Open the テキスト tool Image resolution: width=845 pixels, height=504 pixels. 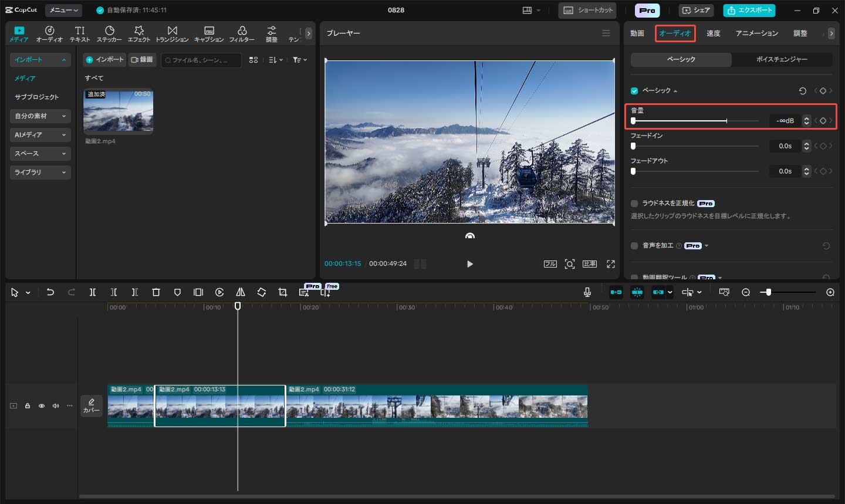click(80, 34)
